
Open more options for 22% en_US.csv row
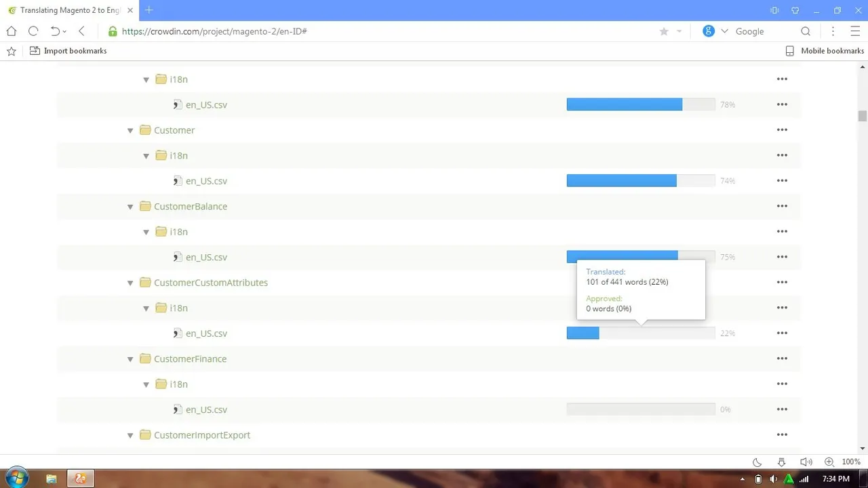[x=782, y=333]
